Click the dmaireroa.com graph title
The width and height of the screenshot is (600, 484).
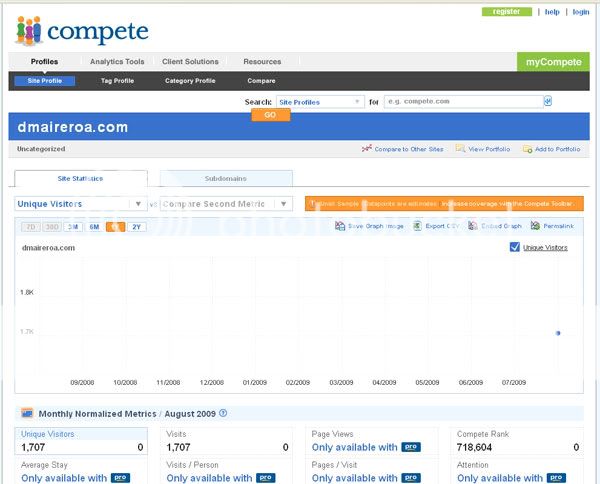tap(48, 248)
